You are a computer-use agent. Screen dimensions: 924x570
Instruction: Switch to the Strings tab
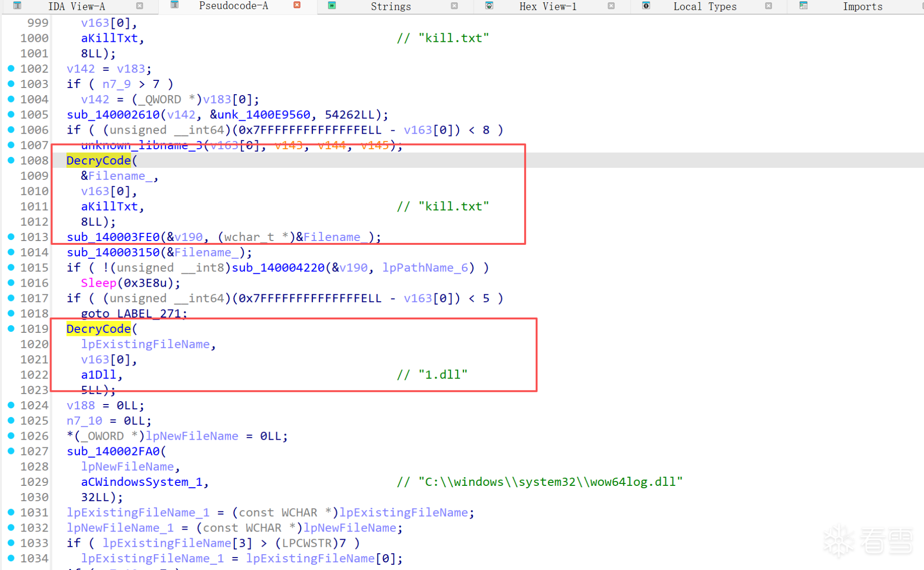coord(390,7)
